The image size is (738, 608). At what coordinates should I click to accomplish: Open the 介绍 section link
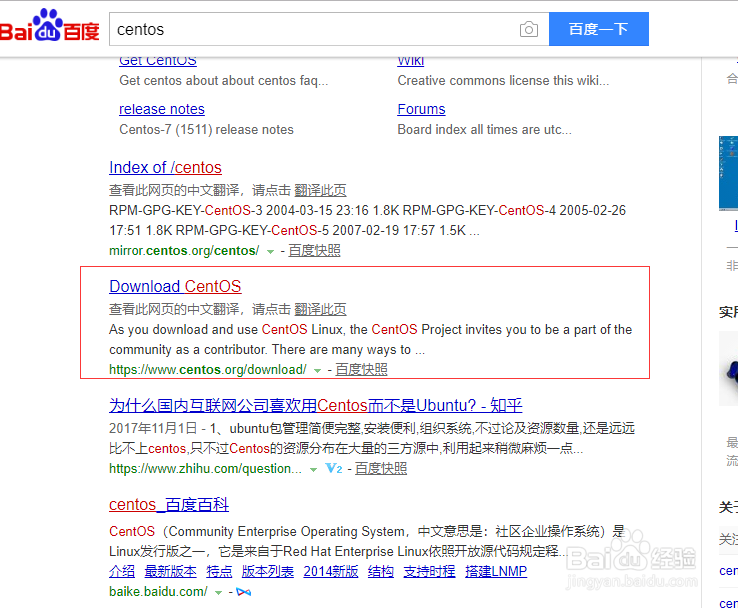[122, 571]
